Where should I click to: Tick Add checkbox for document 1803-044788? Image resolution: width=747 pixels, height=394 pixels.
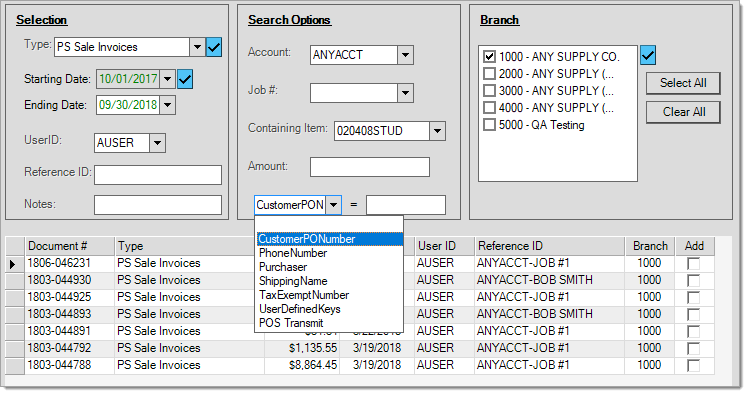pyautogui.click(x=693, y=365)
